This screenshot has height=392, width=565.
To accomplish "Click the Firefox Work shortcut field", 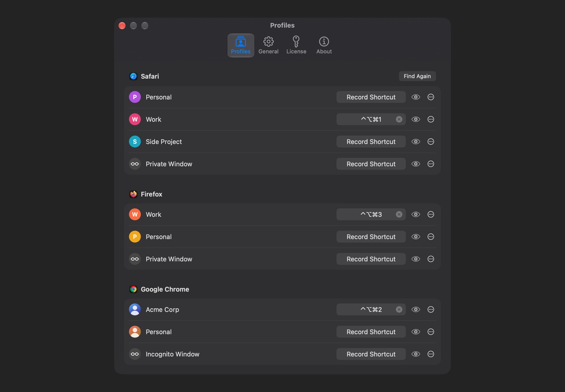I will tap(371, 214).
